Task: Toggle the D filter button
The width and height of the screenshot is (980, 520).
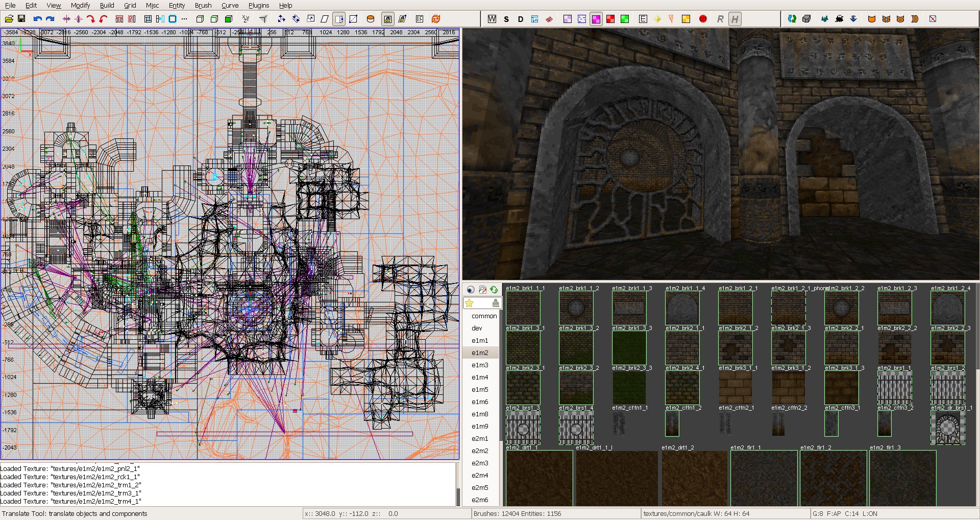Action: pyautogui.click(x=521, y=19)
